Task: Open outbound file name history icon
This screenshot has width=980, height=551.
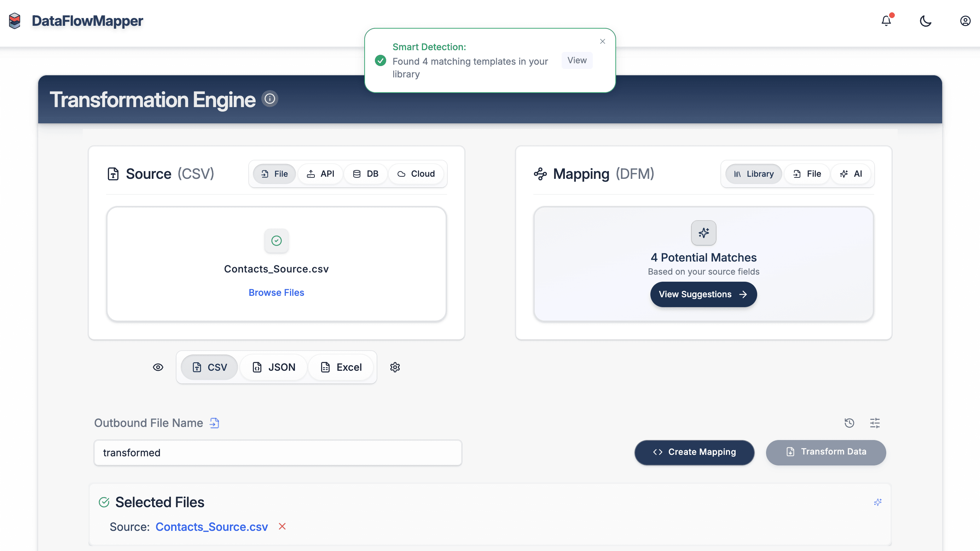Action: point(849,423)
